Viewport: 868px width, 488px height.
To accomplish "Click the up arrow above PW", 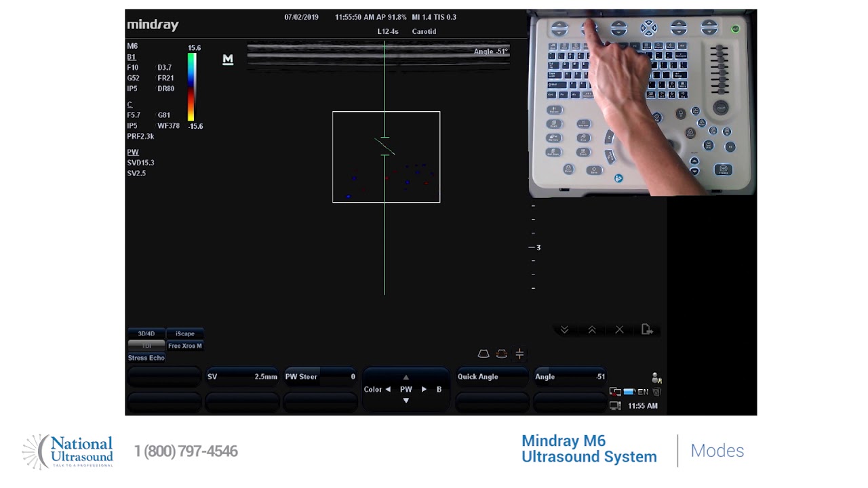I will [406, 378].
